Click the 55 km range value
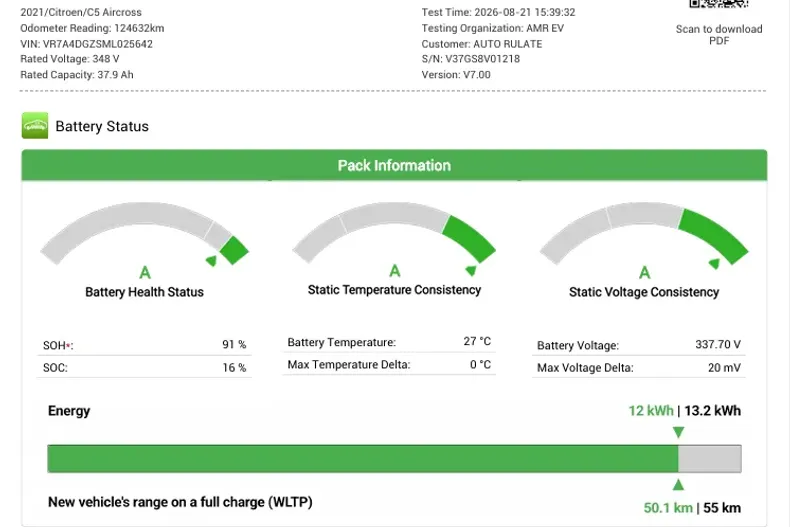The height and width of the screenshot is (527, 790). 722,507
